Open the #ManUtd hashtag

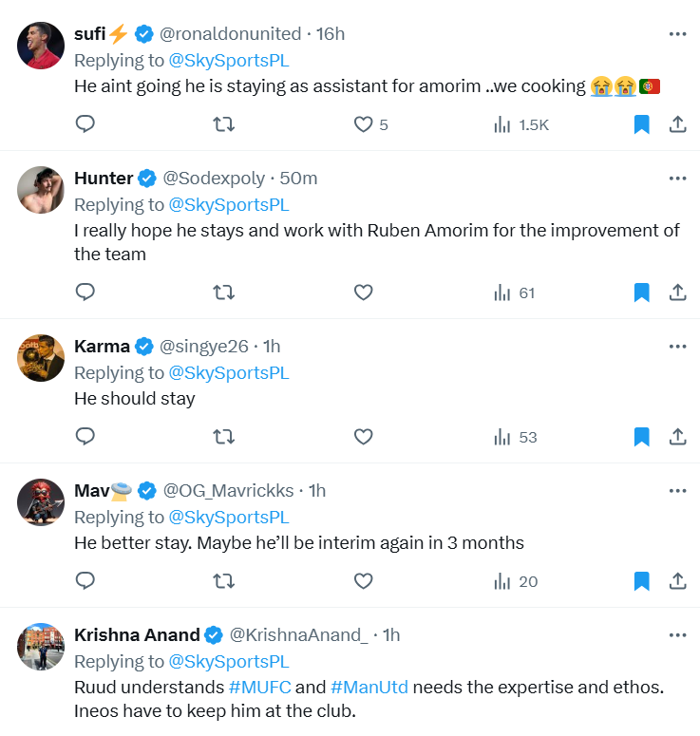coord(369,687)
